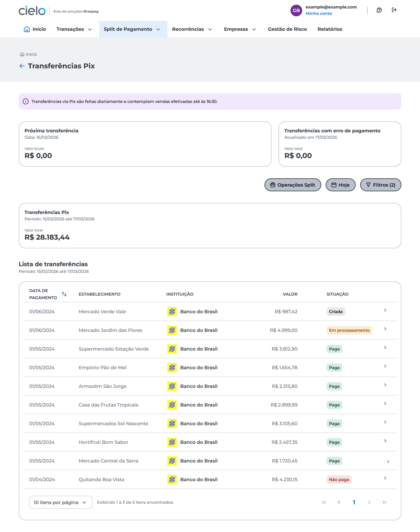
Task: Click the 01/04/2024 payment date
Action: [x=42, y=479]
